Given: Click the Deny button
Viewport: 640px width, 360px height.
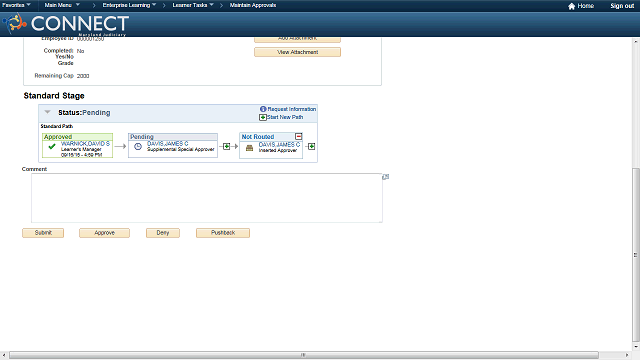Looking at the screenshot, I should pos(163,233).
